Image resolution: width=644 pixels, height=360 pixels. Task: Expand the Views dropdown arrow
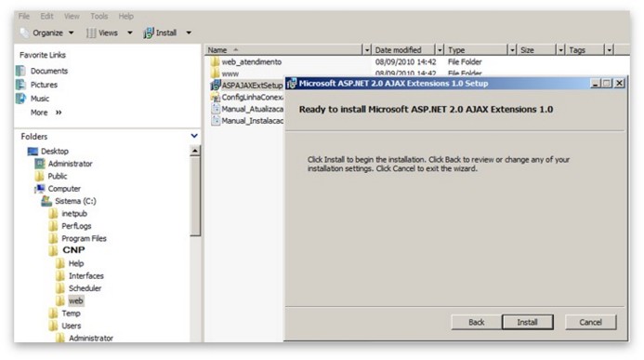pos(130,33)
